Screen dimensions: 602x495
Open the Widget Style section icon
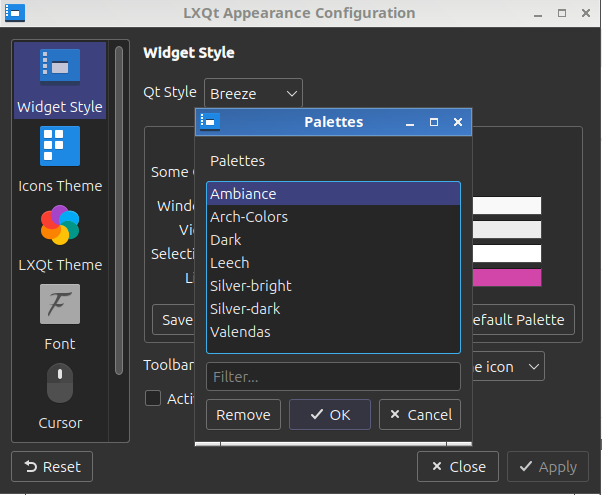(60, 66)
